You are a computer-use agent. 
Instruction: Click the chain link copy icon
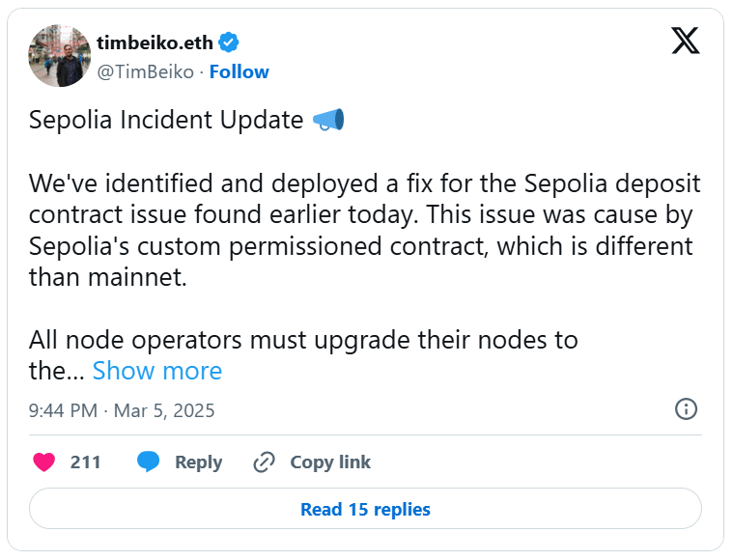pyautogui.click(x=264, y=462)
